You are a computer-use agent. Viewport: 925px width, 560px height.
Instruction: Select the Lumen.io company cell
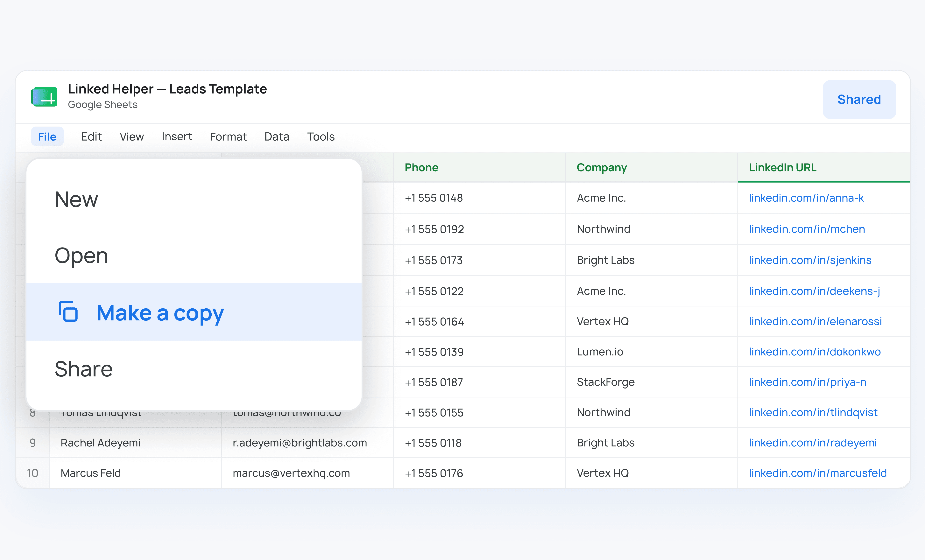pyautogui.click(x=652, y=352)
